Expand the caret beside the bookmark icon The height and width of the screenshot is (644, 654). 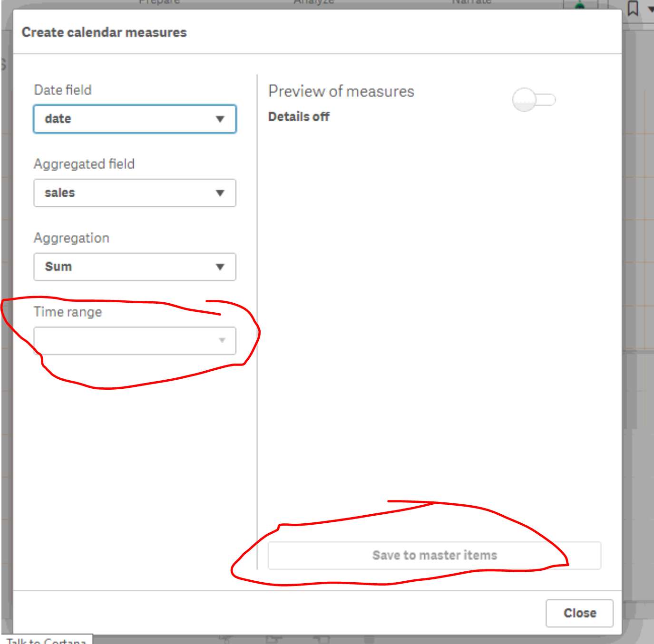650,10
